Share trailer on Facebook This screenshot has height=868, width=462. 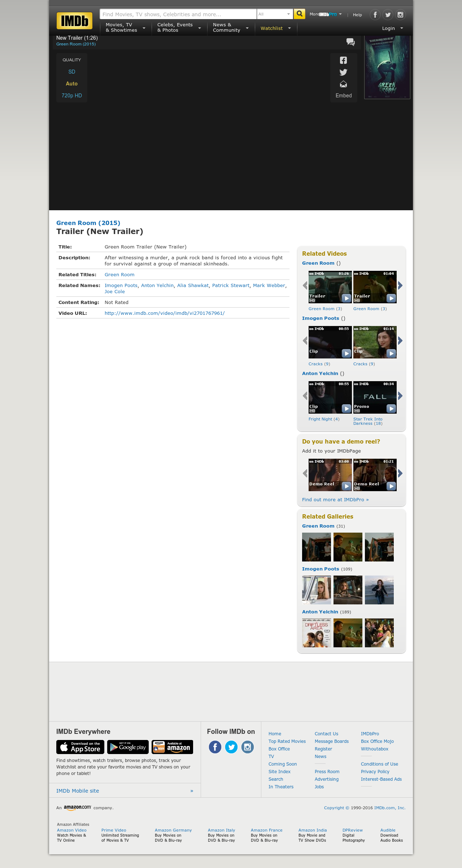coord(344,60)
